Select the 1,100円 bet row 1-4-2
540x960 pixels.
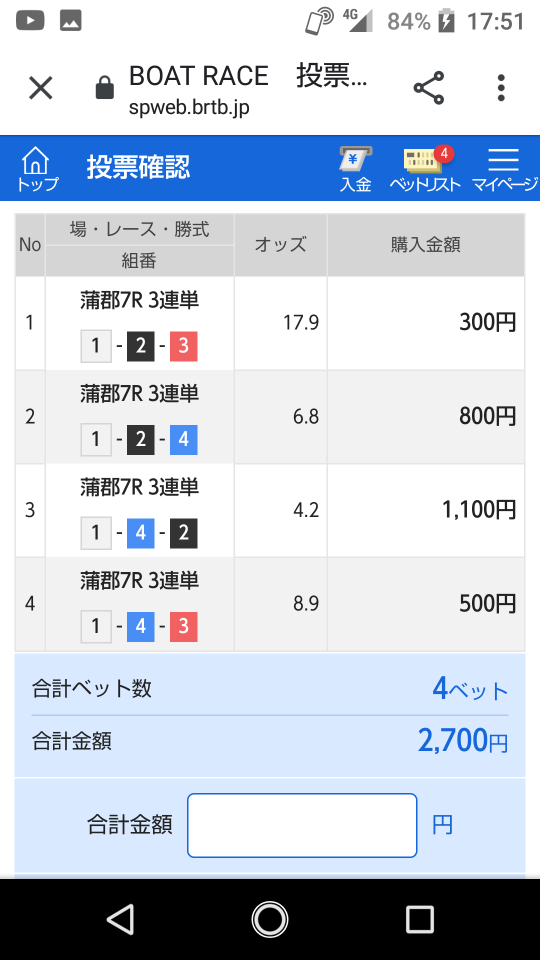[x=270, y=511]
